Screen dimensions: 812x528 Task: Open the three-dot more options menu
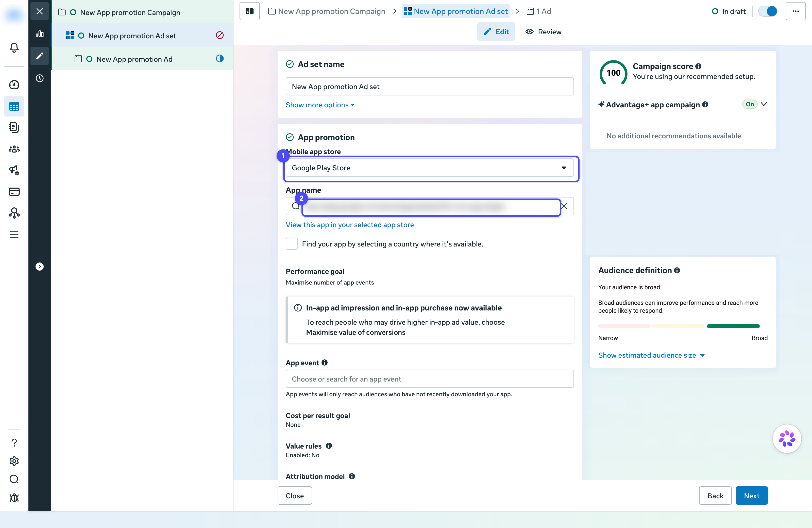point(796,11)
